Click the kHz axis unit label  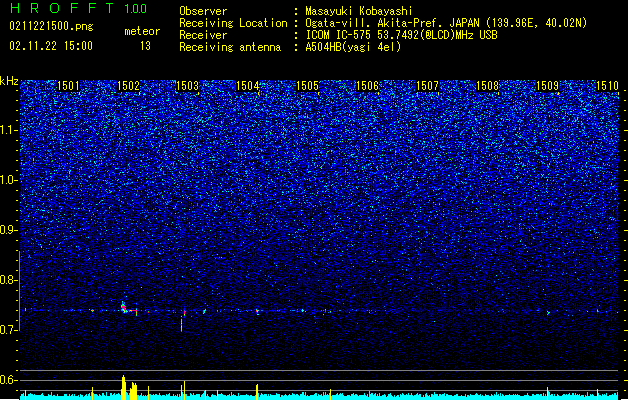[x=9, y=81]
